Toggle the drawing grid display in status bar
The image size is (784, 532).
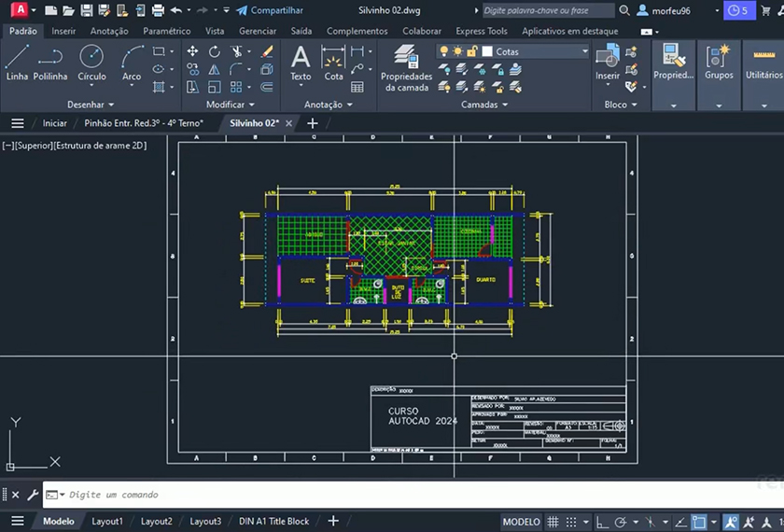[553, 522]
